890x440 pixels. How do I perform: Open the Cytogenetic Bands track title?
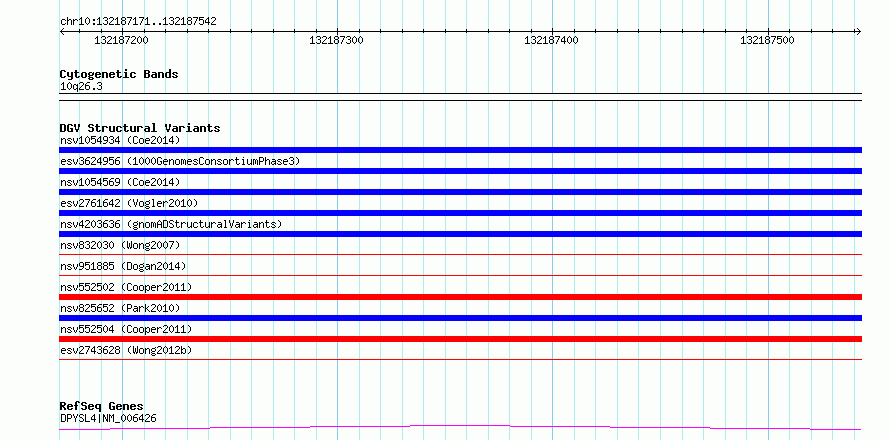click(x=119, y=74)
